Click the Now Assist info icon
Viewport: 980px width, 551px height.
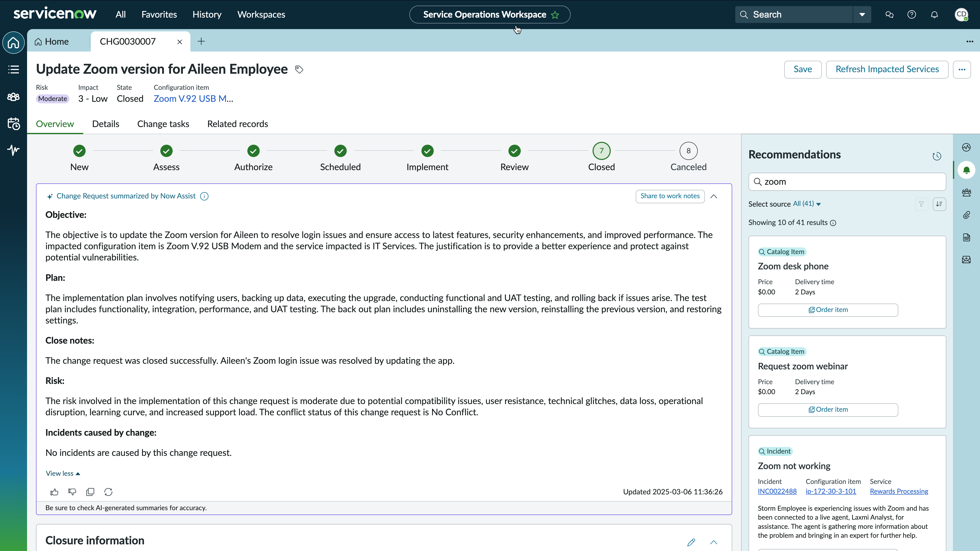click(x=204, y=196)
